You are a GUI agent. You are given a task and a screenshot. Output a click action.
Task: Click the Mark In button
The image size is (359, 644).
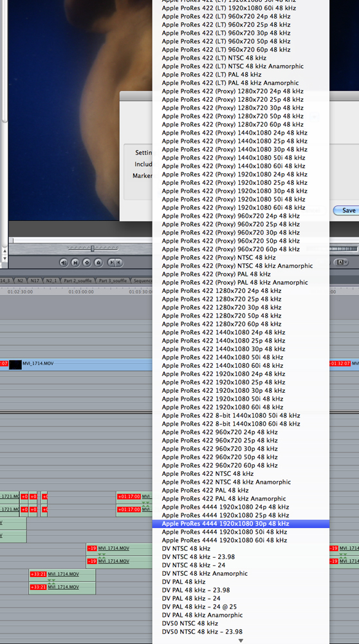pos(111,263)
